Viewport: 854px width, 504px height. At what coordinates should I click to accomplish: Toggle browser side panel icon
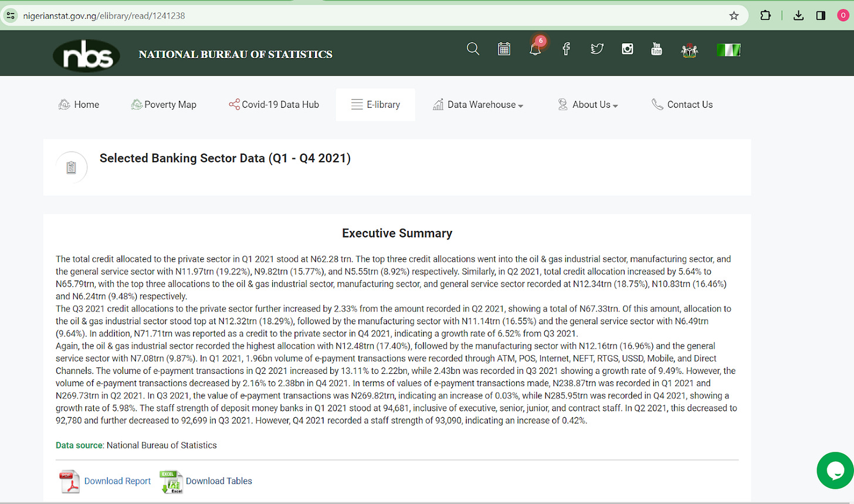point(821,16)
